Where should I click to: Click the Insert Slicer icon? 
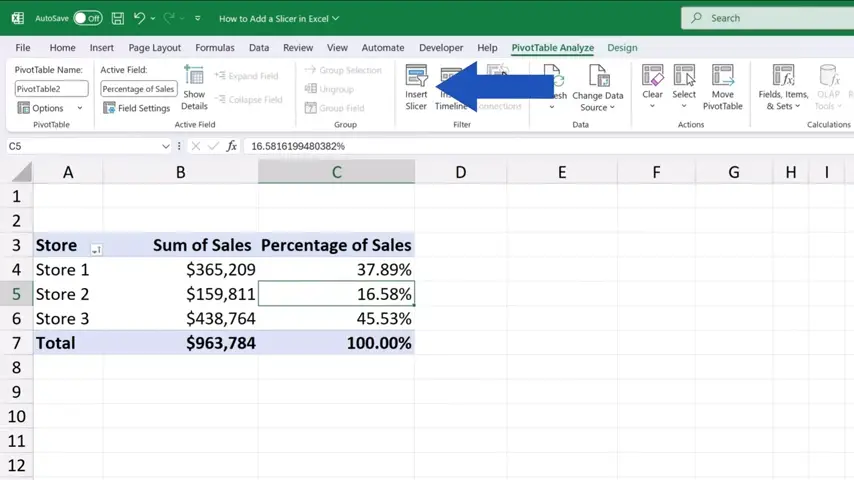tap(416, 87)
